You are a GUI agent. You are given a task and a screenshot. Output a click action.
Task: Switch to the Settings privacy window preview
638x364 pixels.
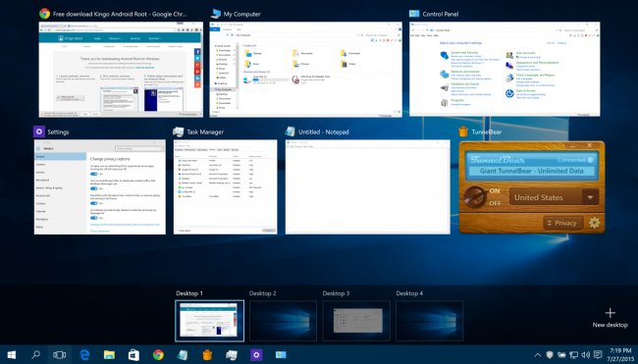click(x=100, y=187)
